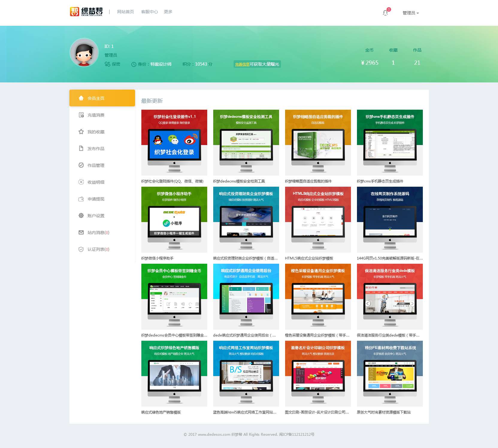Open the 更多 menu item
The image size is (498, 448).
[x=168, y=12]
